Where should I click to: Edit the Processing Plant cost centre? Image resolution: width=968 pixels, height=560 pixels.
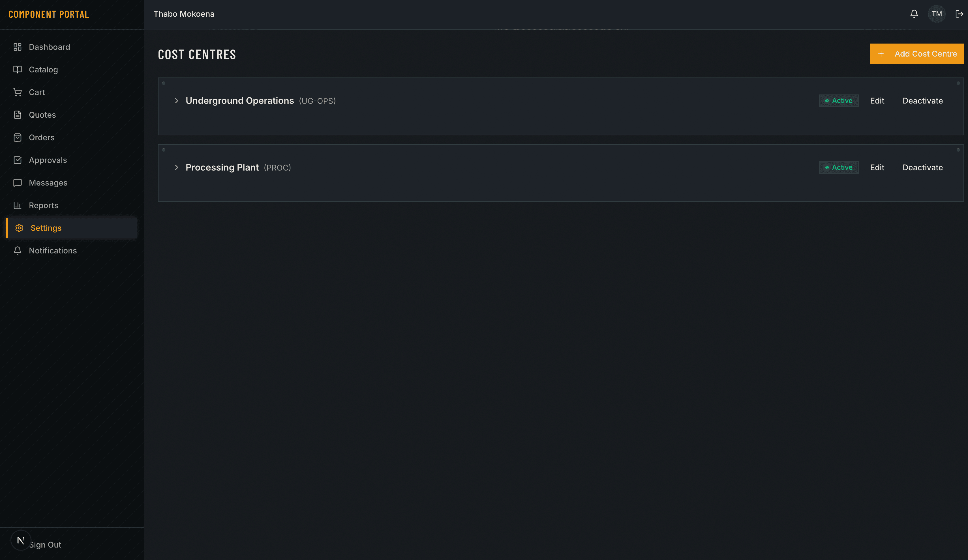click(877, 167)
